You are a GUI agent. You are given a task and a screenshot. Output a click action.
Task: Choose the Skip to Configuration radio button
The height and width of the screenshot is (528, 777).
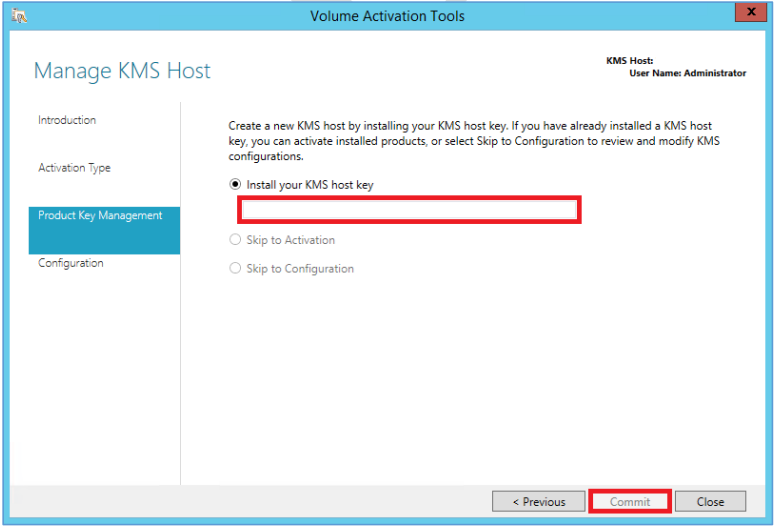[x=235, y=268]
